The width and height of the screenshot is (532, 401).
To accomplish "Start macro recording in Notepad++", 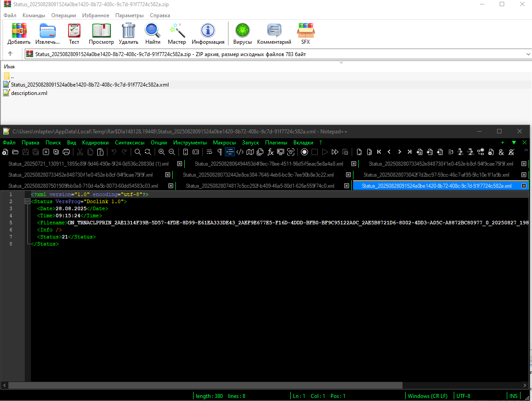I will coord(304,152).
